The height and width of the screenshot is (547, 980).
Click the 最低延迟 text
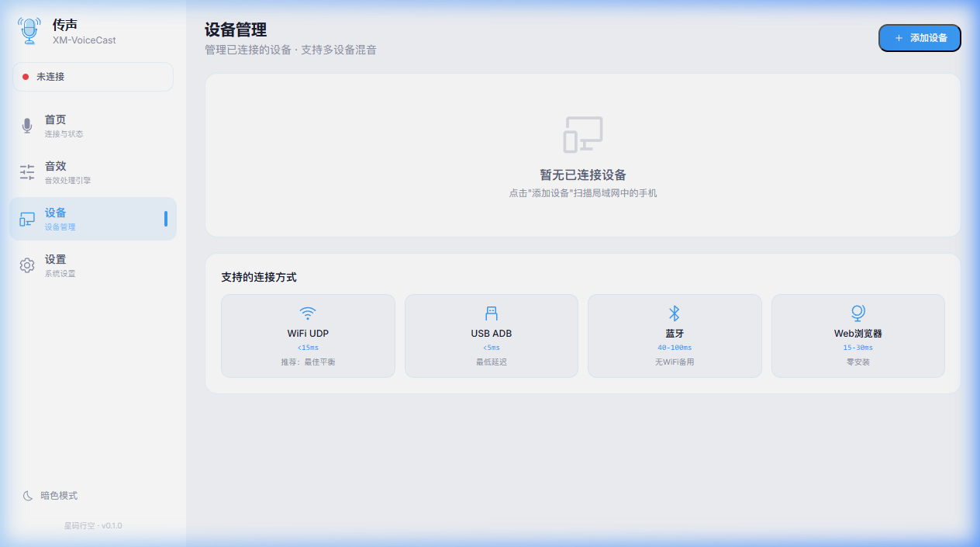(492, 362)
